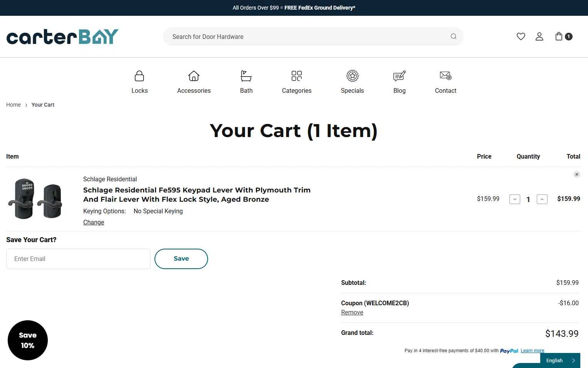Open the Locks menu
The height and width of the screenshot is (368, 588).
pos(139,90)
